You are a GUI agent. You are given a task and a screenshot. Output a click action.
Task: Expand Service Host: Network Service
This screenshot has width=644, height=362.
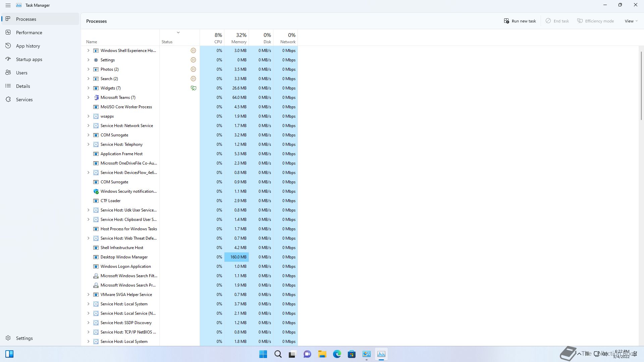click(x=88, y=126)
